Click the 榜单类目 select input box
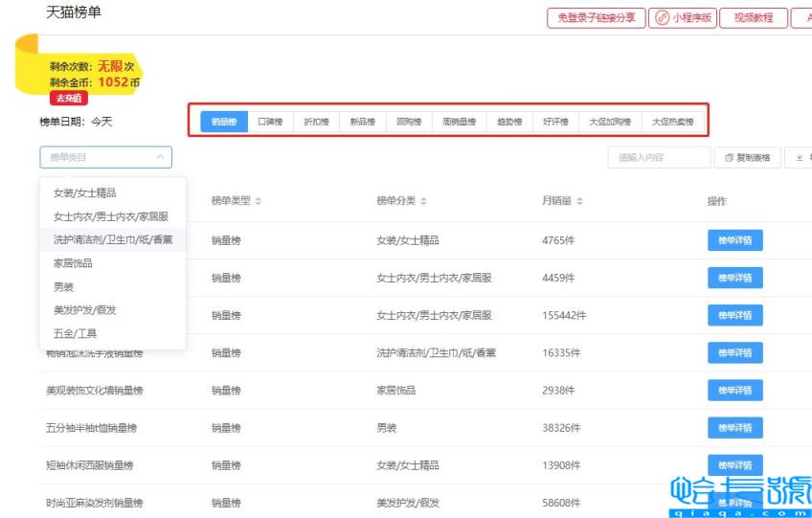The height and width of the screenshot is (518, 812). click(105, 157)
